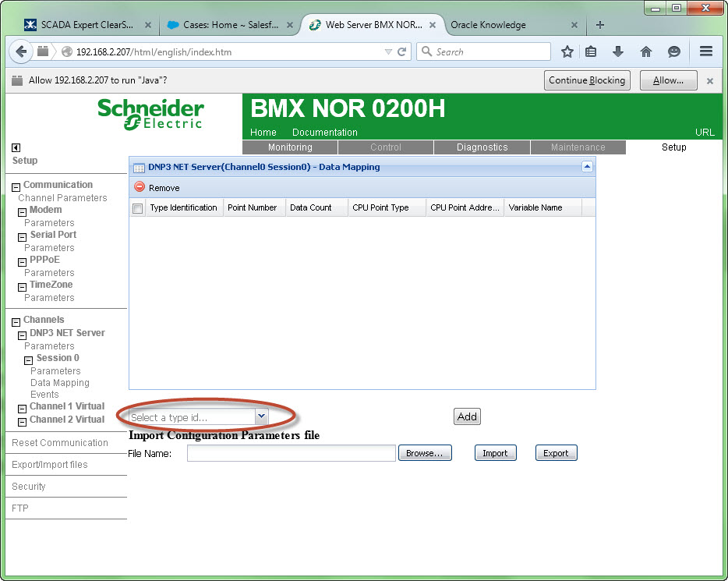
Task: Open Security in the sidebar
Action: coord(29,487)
